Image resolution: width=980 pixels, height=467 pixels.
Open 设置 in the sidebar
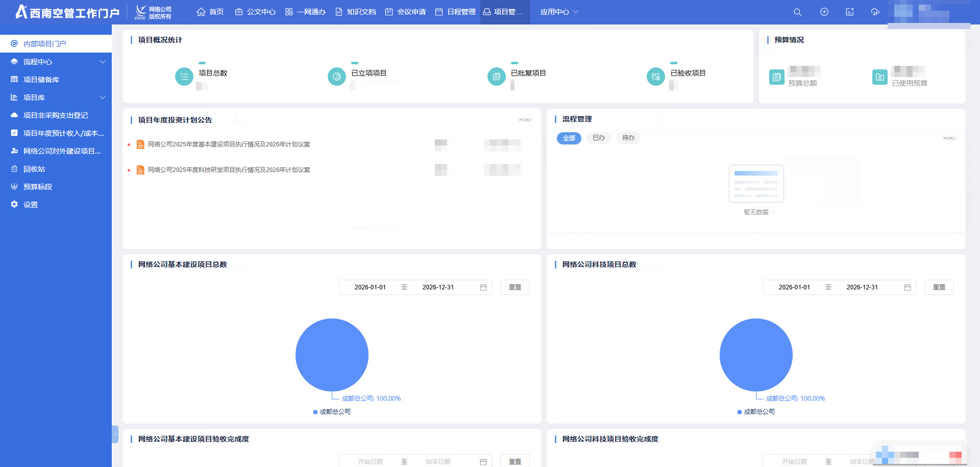tap(56, 205)
